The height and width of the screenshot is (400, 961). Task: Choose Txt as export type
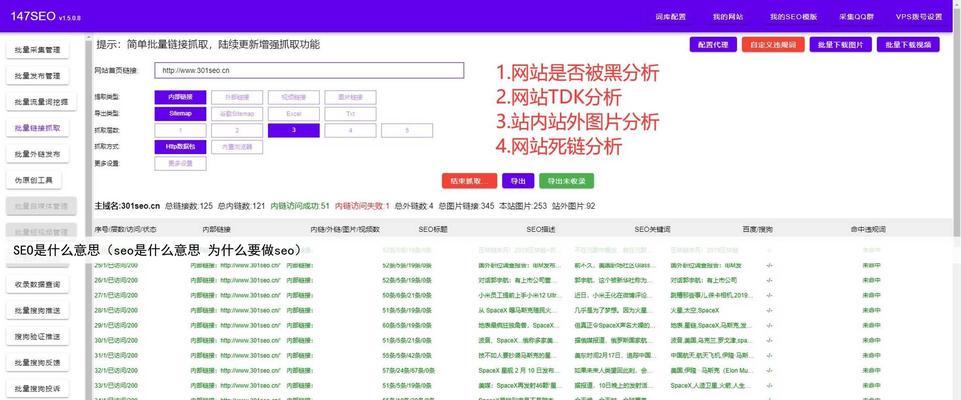[x=350, y=113]
